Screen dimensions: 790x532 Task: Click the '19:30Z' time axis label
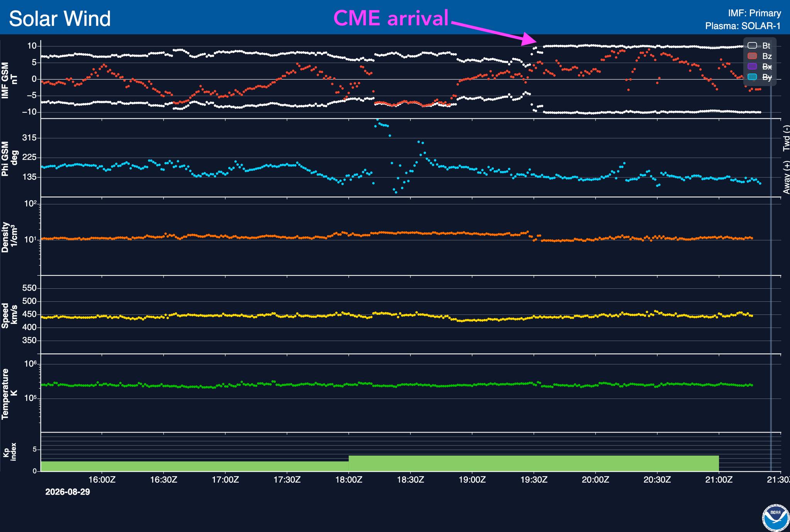tap(534, 480)
